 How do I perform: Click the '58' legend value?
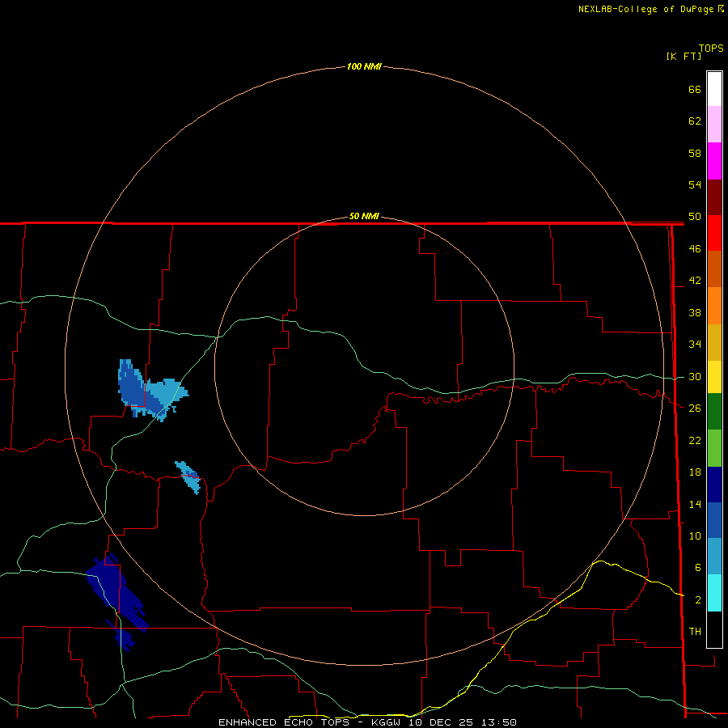click(x=695, y=153)
